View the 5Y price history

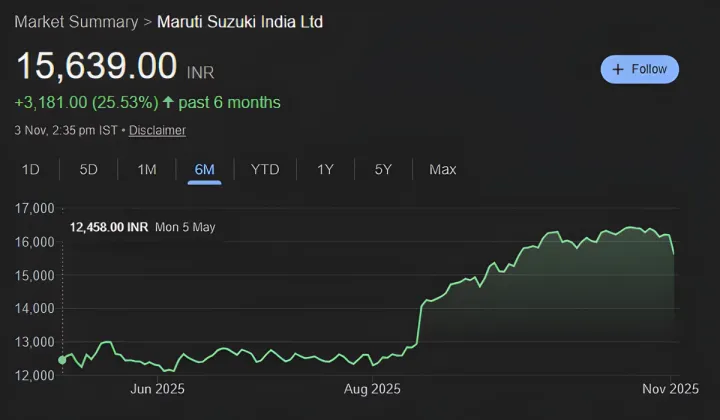click(x=383, y=169)
